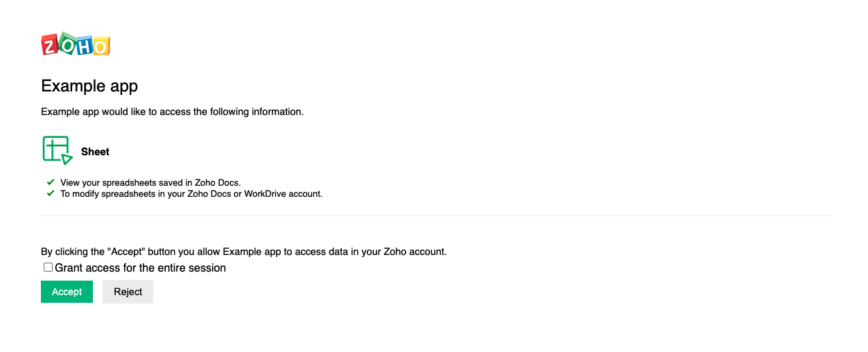Image resolution: width=868 pixels, height=352 pixels.
Task: Click the Example app heading
Action: pyautogui.click(x=89, y=86)
